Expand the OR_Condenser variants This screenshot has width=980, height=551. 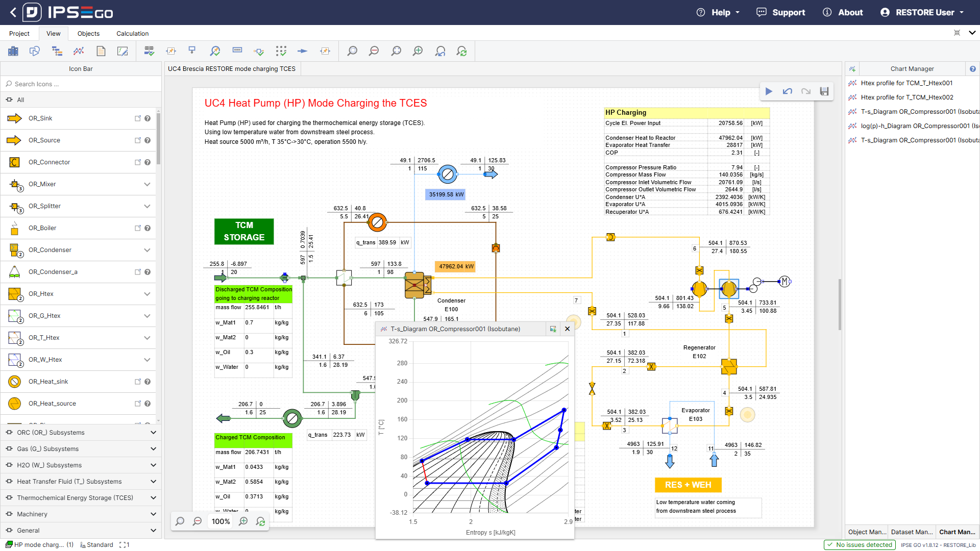click(147, 250)
